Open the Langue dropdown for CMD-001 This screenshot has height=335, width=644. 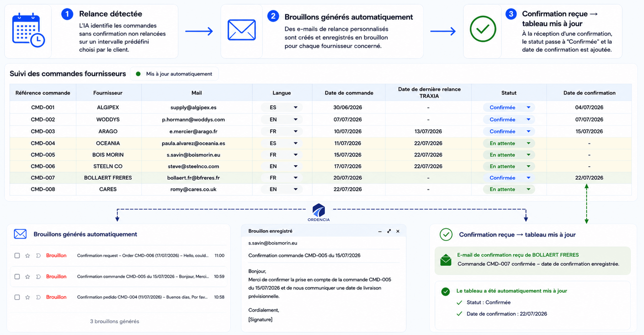(x=282, y=107)
